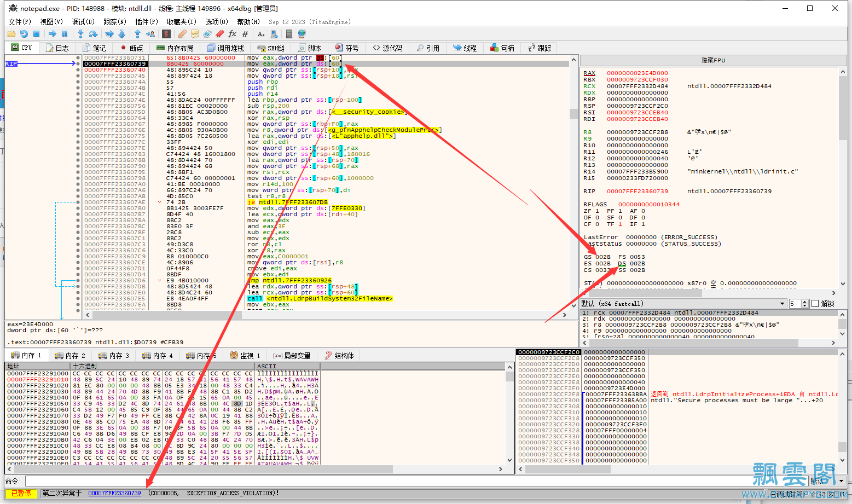
Task: Open the 选项(O) menu
Action: pyautogui.click(x=217, y=22)
